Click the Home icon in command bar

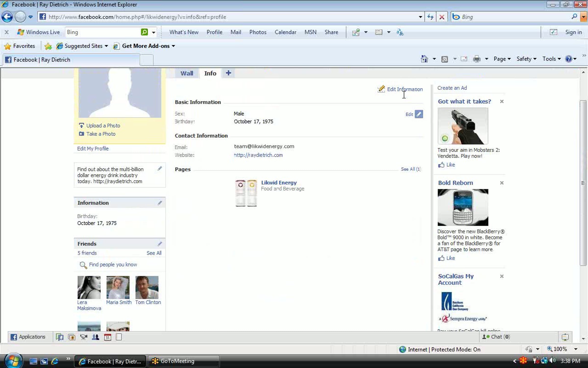(424, 59)
